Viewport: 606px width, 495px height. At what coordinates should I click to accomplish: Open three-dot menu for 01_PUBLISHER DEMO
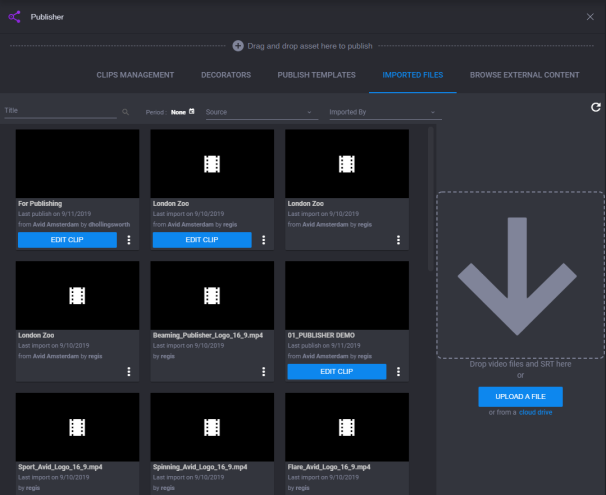pos(398,372)
